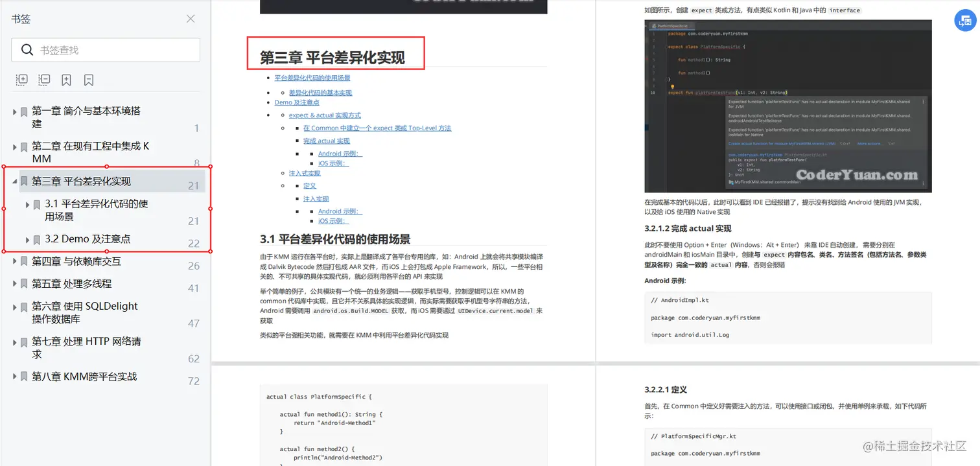Image resolution: width=980 pixels, height=466 pixels.
Task: Open the Demo 及注意点 link
Action: pos(297,102)
